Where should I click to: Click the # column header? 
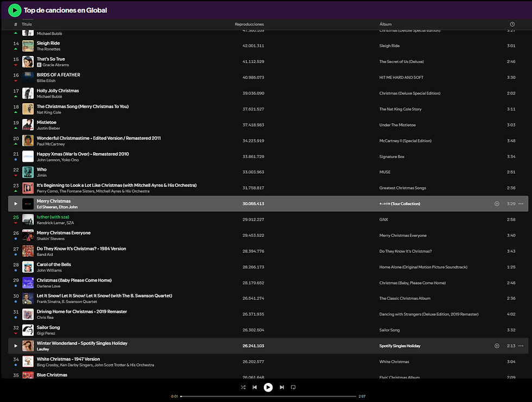[x=16, y=24]
